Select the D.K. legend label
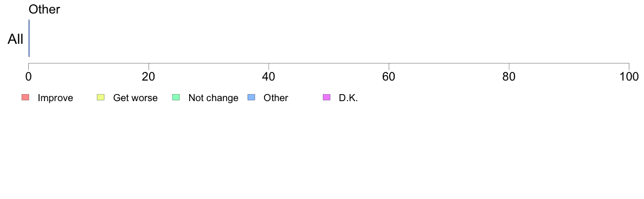The width and height of the screenshot is (644, 199). [x=348, y=98]
